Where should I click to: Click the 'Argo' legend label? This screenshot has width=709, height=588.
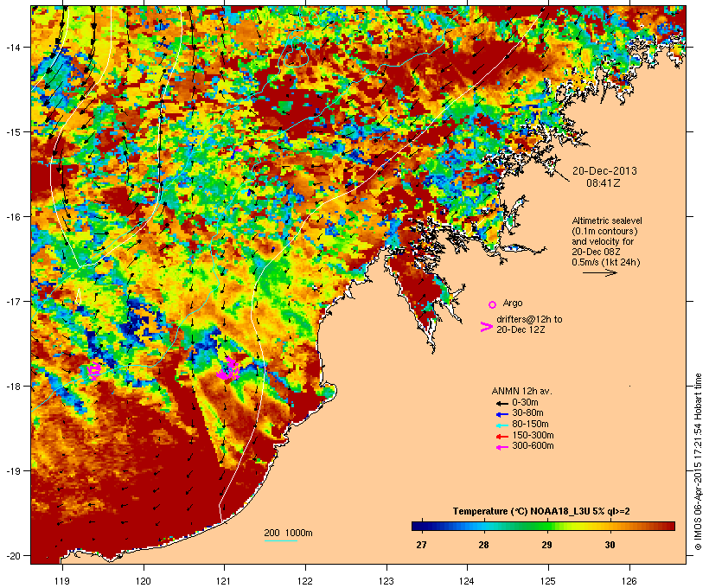pos(513,303)
